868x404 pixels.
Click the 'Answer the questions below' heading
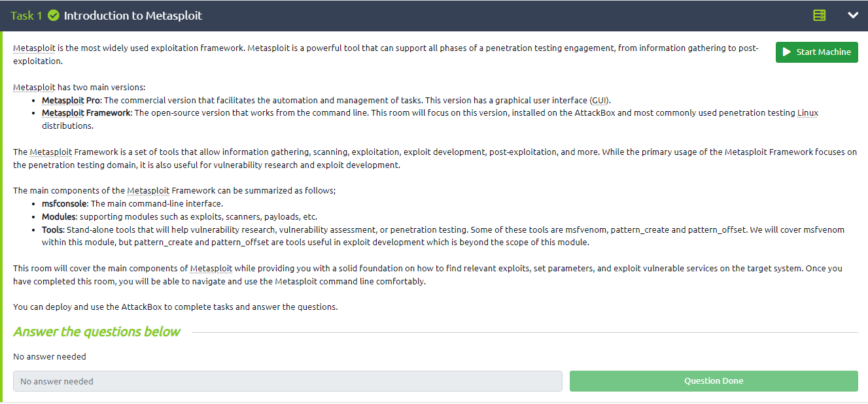point(97,331)
